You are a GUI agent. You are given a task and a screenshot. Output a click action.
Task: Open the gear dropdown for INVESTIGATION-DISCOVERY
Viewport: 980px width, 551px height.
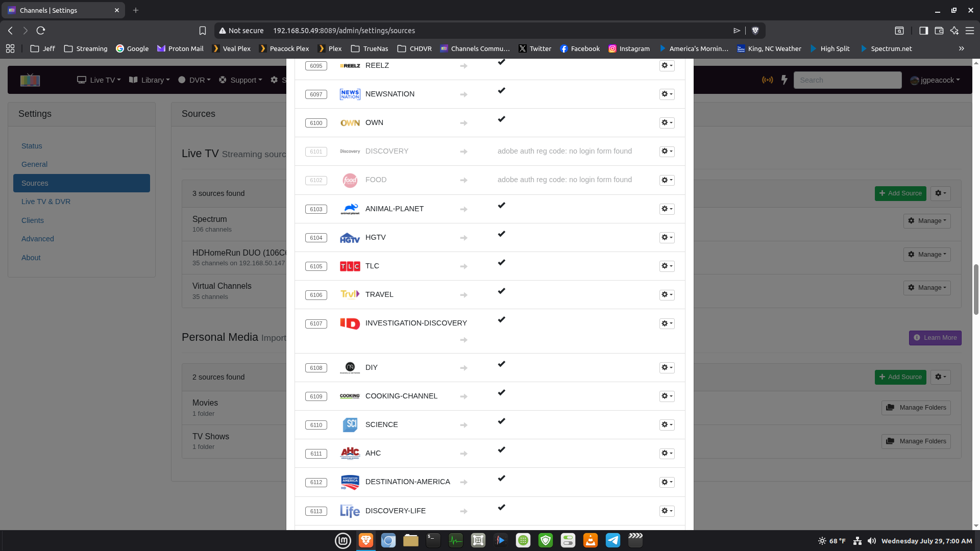coord(667,323)
